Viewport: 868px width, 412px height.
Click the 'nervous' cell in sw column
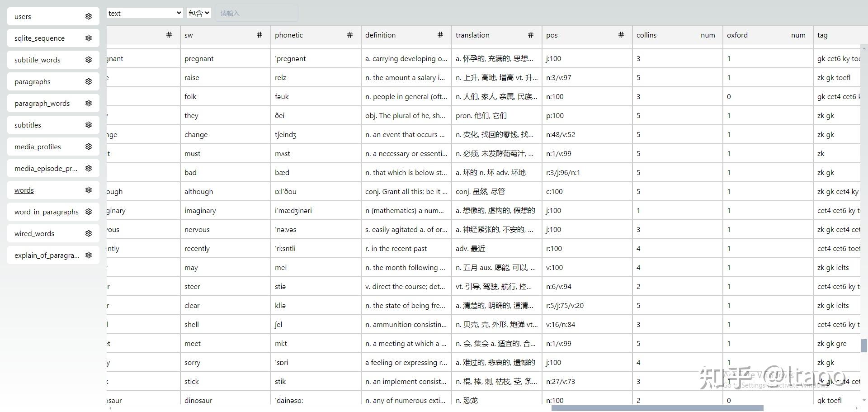225,230
